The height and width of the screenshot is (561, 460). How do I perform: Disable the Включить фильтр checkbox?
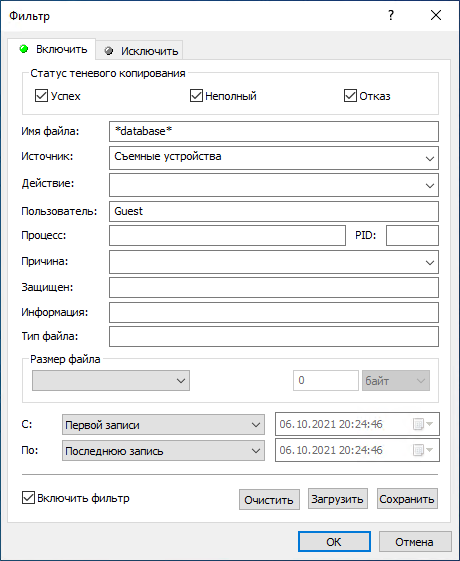click(28, 498)
